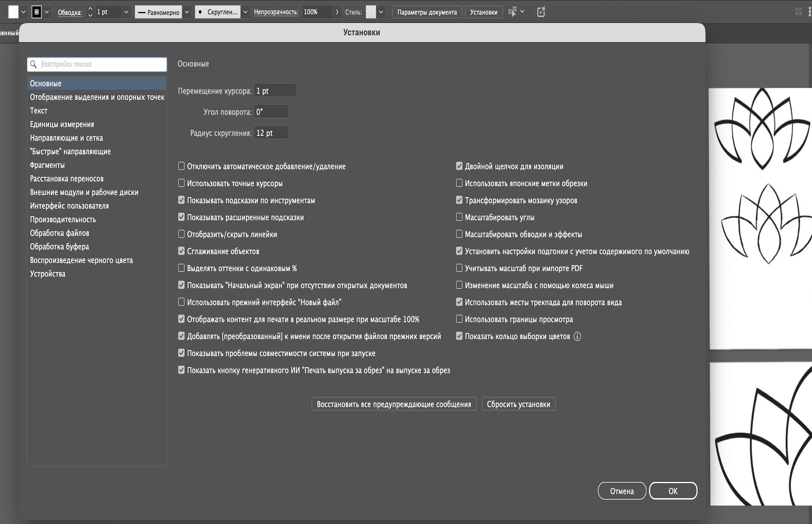This screenshot has height=524, width=812.
Task: Uncheck Сглаживание объектов option
Action: point(181,251)
